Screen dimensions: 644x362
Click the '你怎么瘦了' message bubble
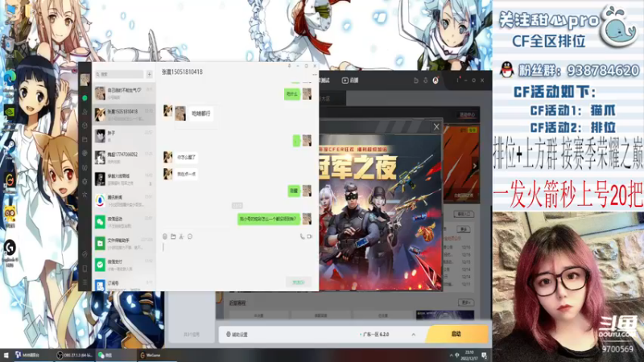coord(186,157)
